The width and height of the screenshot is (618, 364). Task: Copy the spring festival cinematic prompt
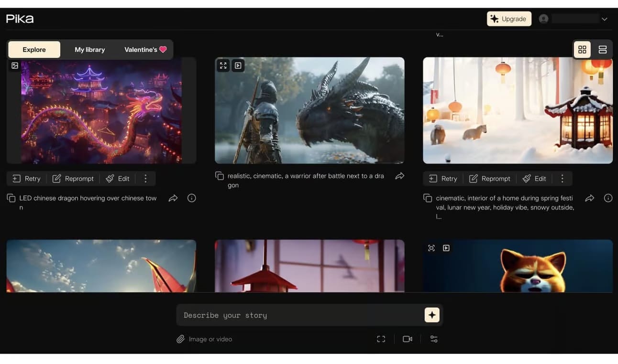click(428, 198)
